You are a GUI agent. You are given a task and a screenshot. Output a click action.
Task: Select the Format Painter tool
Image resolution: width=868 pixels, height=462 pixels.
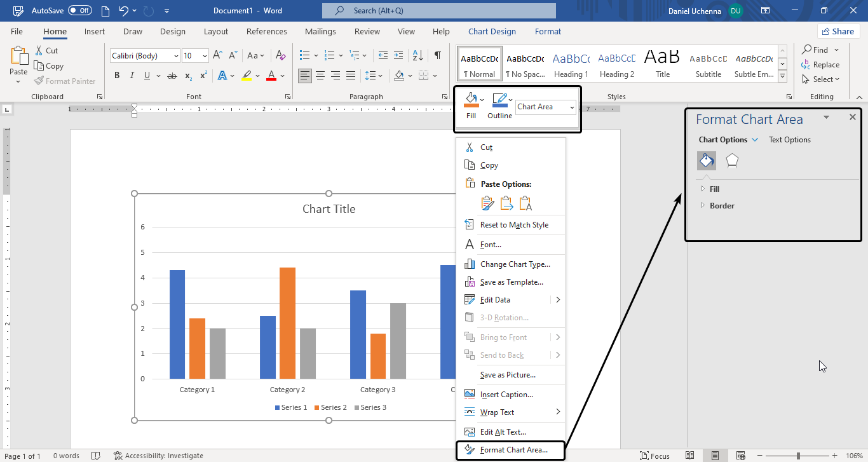[x=65, y=81]
